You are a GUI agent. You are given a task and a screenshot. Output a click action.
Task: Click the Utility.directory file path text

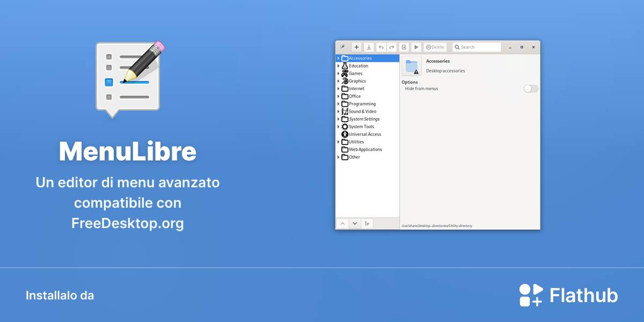click(x=437, y=226)
